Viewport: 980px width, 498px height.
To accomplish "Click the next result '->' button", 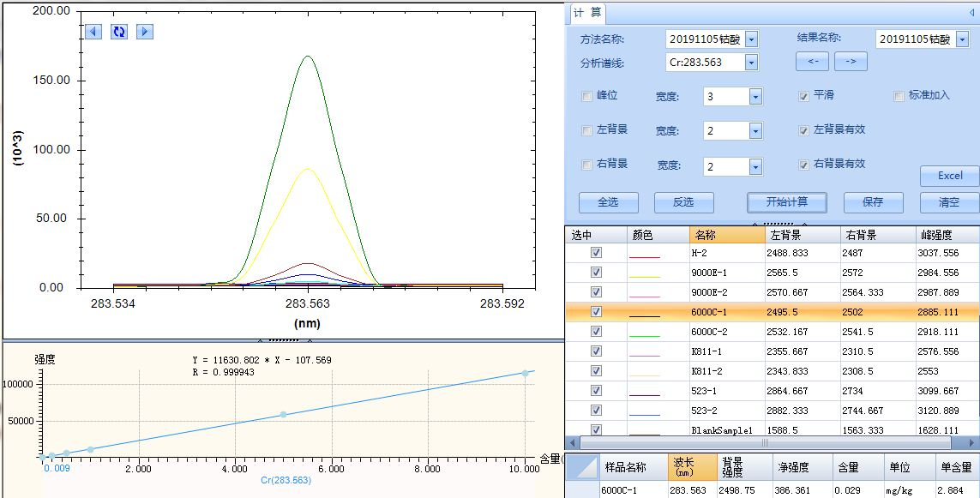I will point(851,62).
